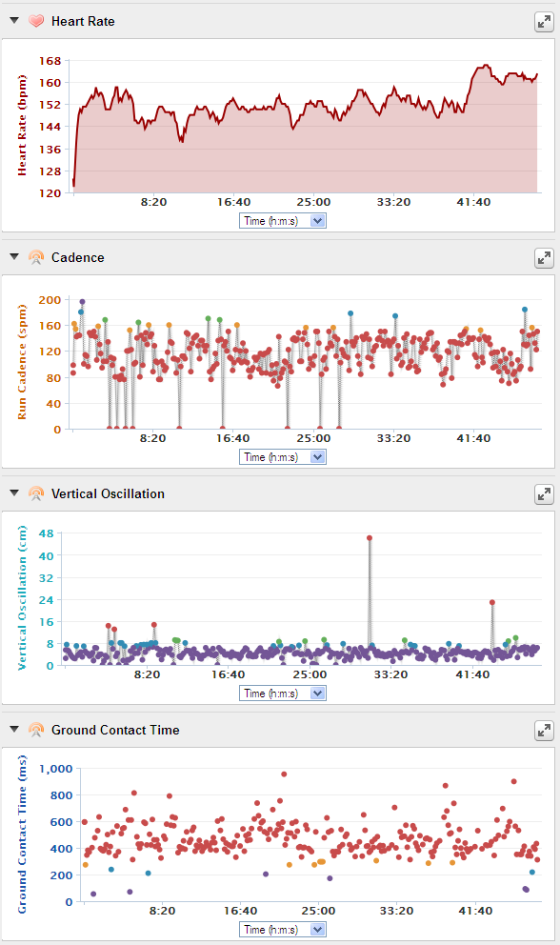
Task: Click the Ground Contact Time (ms) axis label
Action: pyautogui.click(x=22, y=834)
